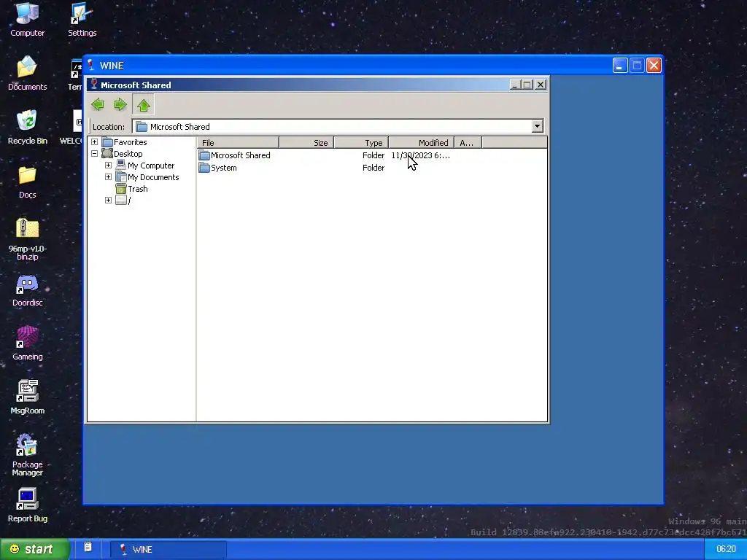Sort by the Size column header

click(306, 142)
